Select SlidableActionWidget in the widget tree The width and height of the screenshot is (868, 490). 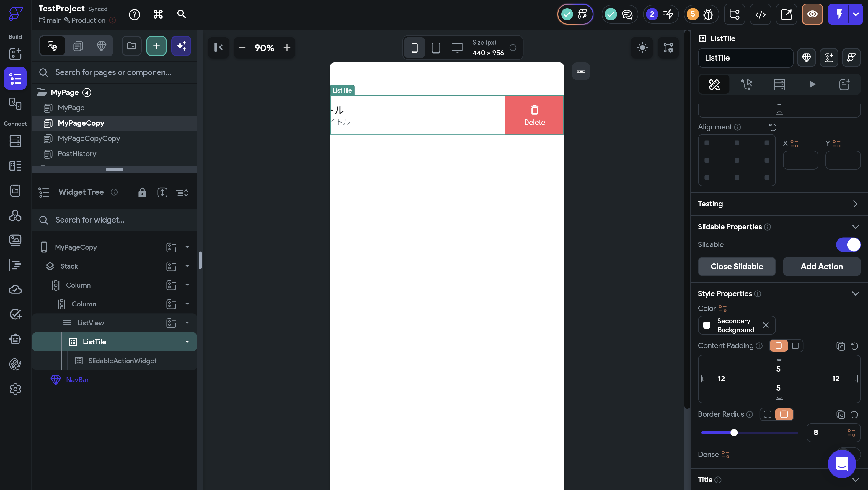pos(122,361)
